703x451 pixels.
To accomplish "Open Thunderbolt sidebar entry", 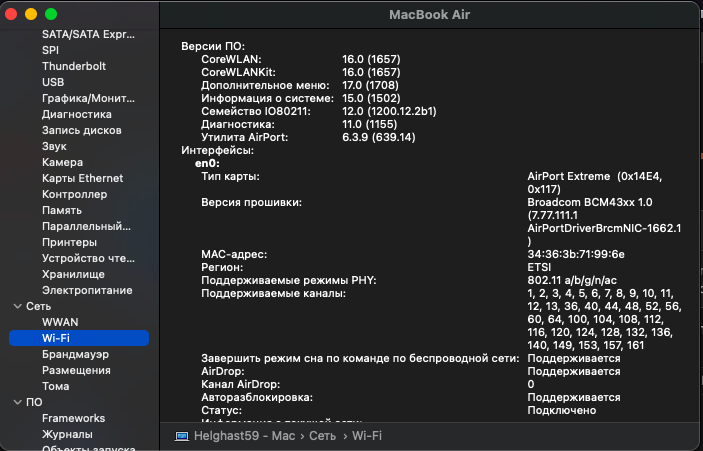I will [74, 66].
